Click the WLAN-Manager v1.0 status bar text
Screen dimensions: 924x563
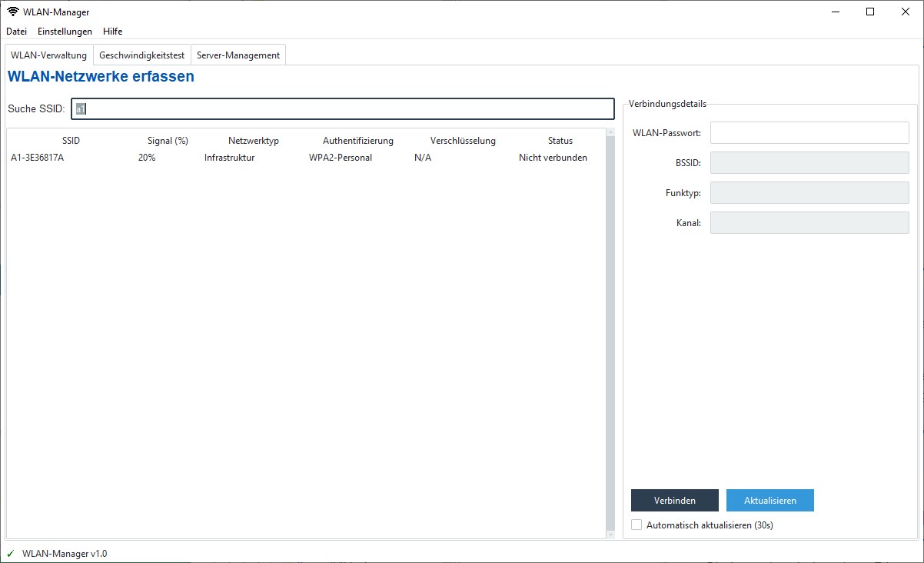point(64,553)
